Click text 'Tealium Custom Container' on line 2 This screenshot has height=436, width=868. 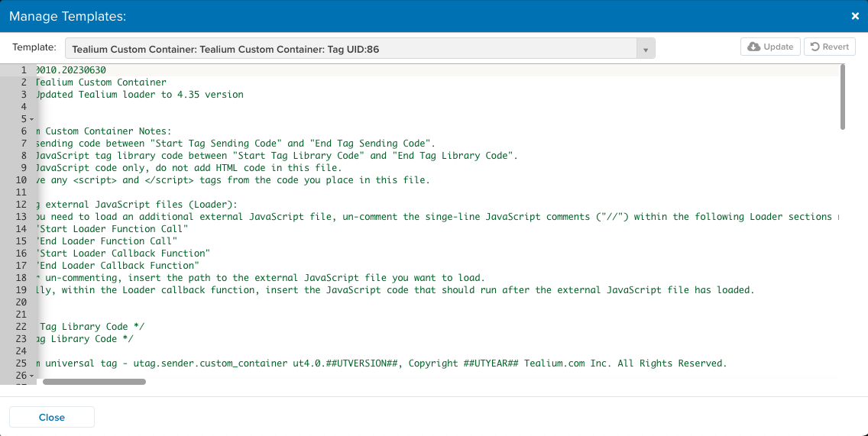102,82
